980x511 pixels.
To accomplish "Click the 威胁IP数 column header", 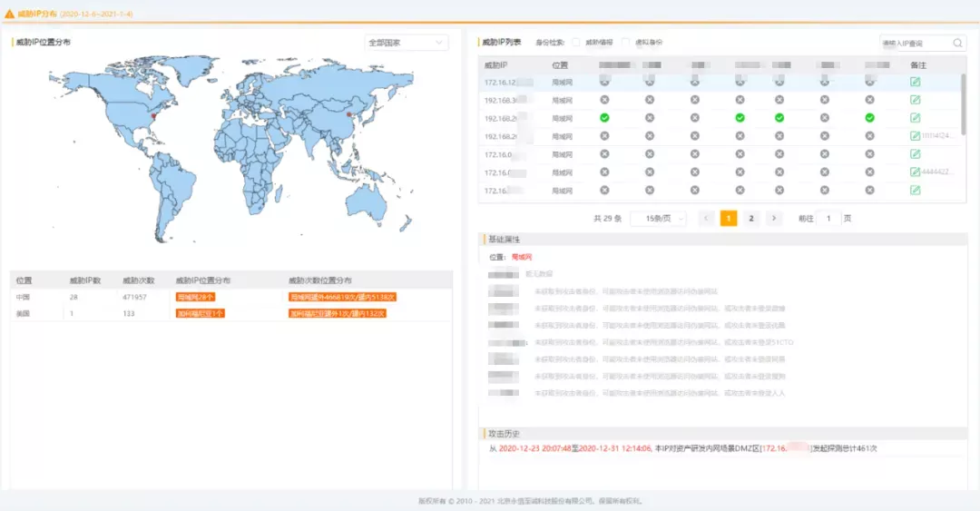I will pyautogui.click(x=85, y=280).
